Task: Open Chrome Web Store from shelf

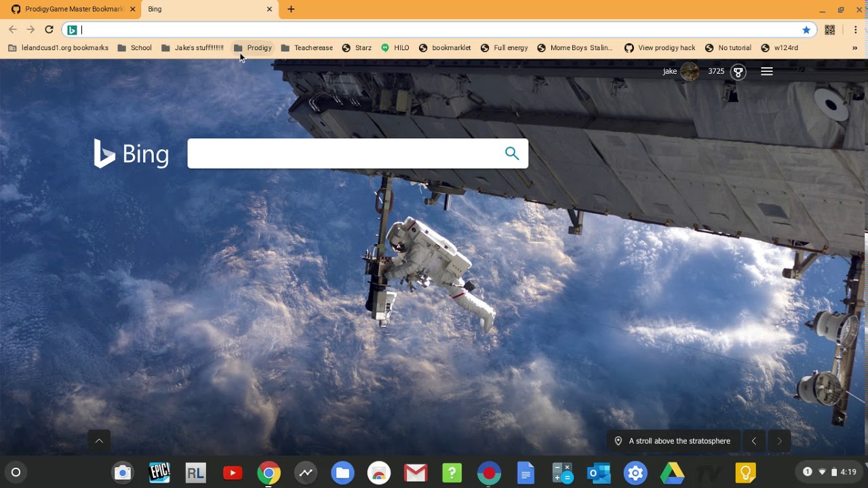Action: click(379, 472)
